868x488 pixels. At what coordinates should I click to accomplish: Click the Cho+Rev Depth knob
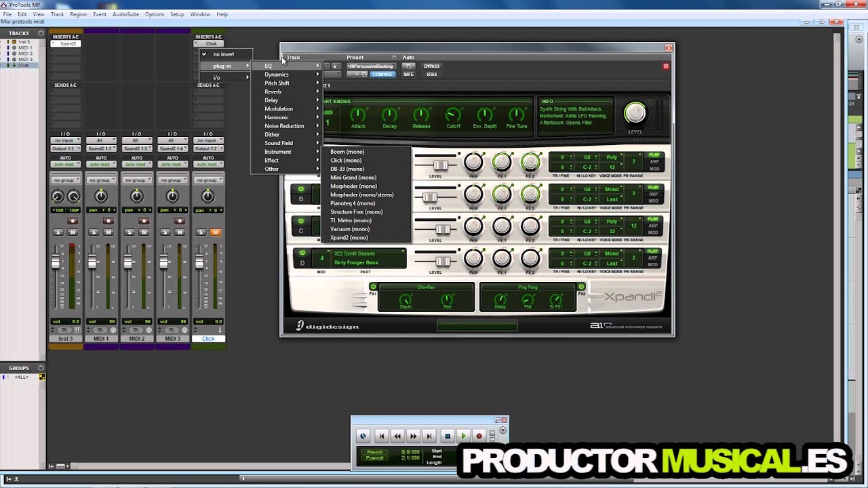406,299
